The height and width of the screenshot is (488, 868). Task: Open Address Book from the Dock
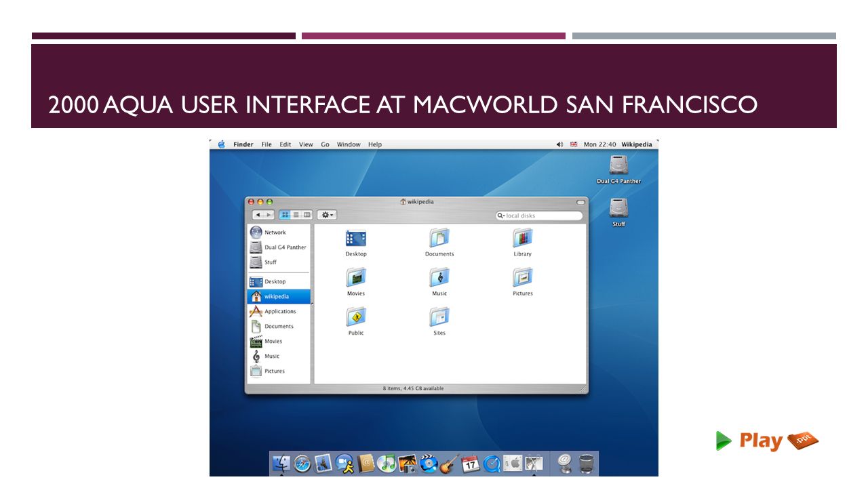366,464
